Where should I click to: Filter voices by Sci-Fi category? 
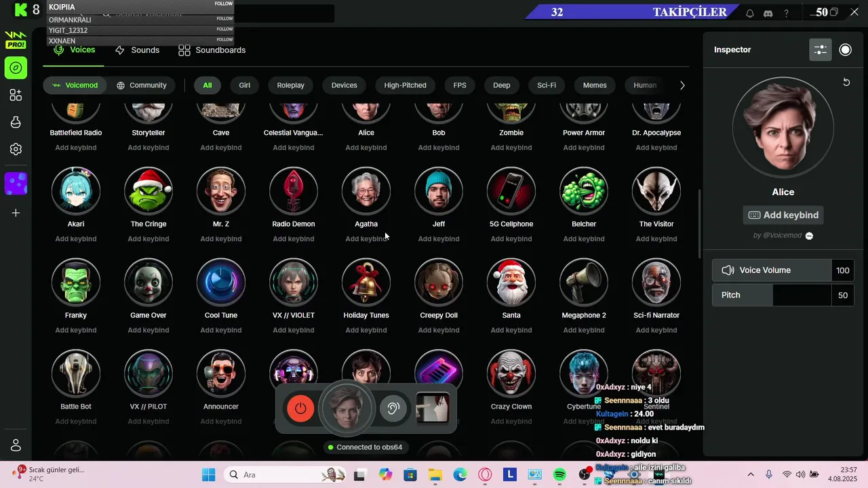547,85
